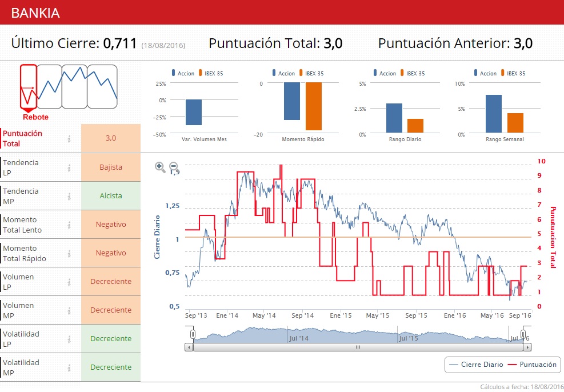Open info icon for Momento Total Lento
564x392 pixels.
(69, 225)
